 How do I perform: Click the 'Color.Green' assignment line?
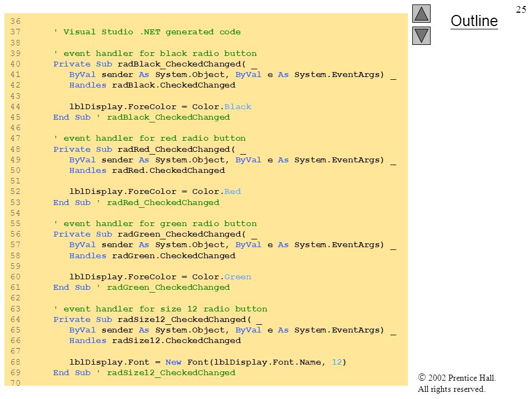pyautogui.click(x=161, y=277)
